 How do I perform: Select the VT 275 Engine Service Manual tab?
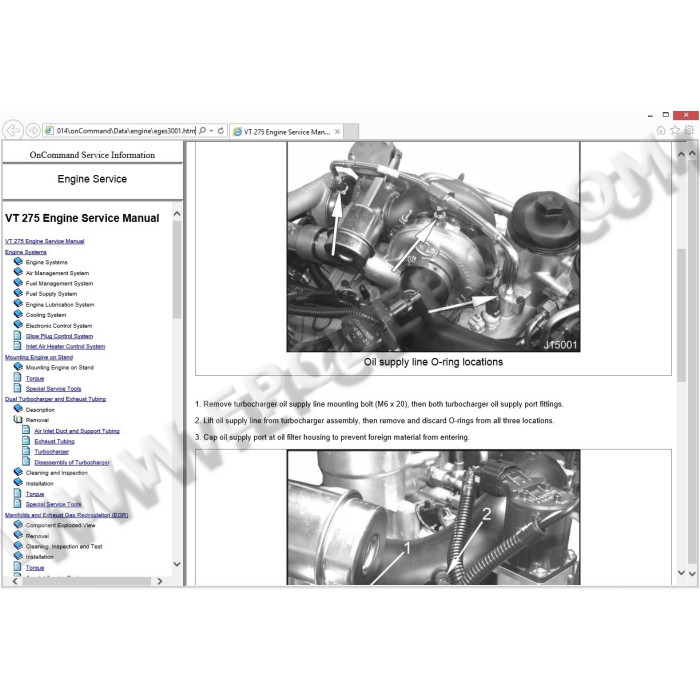286,132
